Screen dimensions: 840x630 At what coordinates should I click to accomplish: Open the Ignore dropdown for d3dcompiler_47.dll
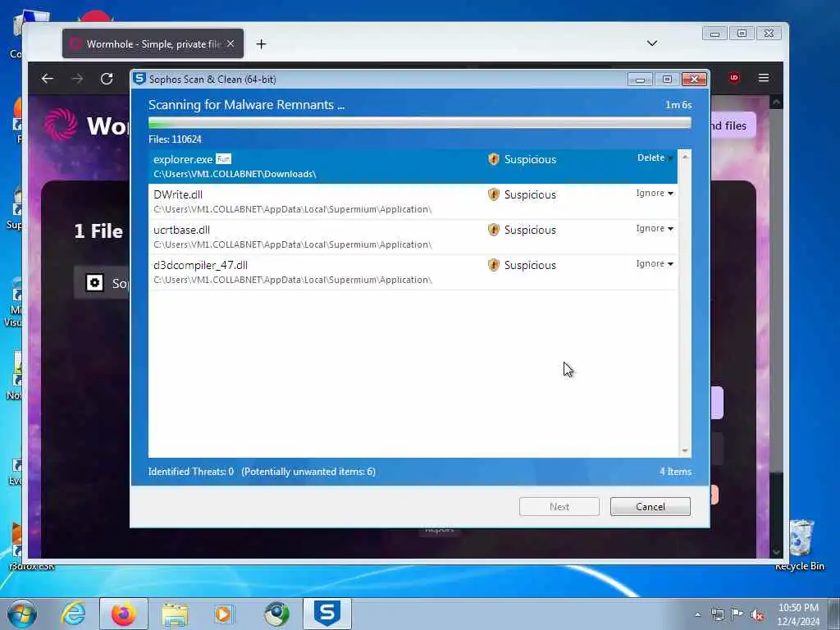click(x=655, y=264)
